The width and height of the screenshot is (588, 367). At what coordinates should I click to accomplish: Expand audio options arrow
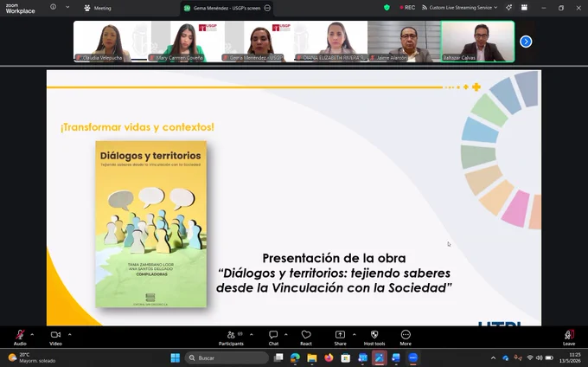tap(32, 334)
